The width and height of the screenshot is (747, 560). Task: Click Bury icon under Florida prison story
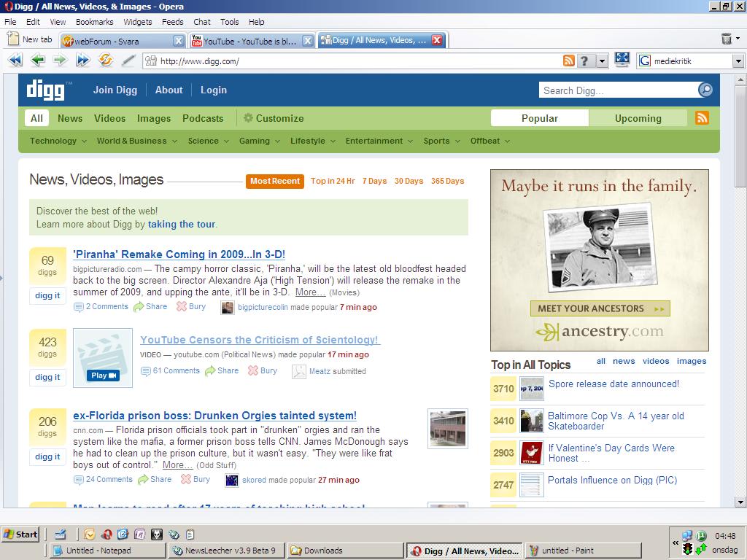pyautogui.click(x=186, y=480)
